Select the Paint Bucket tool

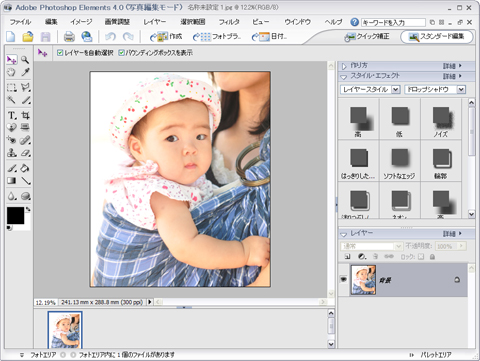[25, 168]
